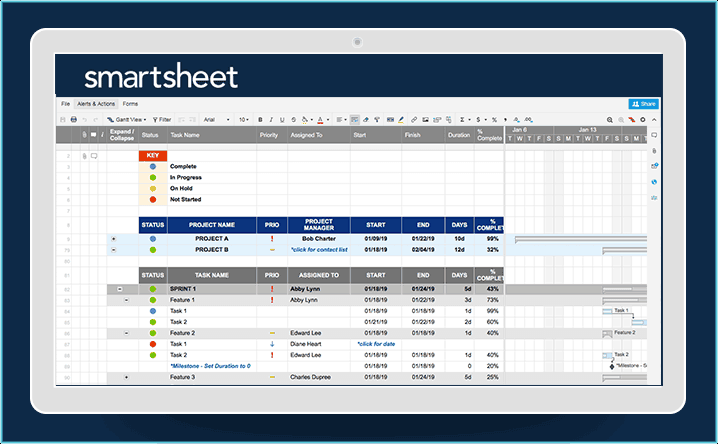
Task: Expand the Feature 3 row
Action: [126, 377]
